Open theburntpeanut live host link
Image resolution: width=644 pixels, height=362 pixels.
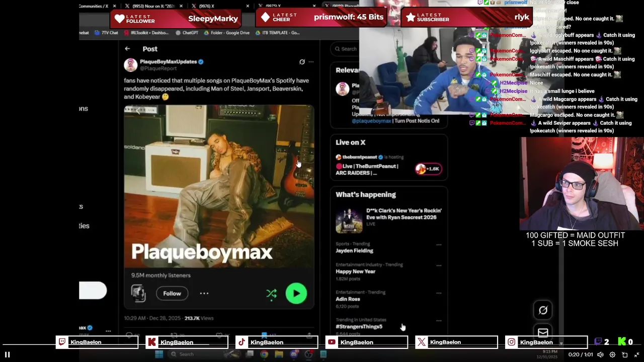[x=360, y=157]
